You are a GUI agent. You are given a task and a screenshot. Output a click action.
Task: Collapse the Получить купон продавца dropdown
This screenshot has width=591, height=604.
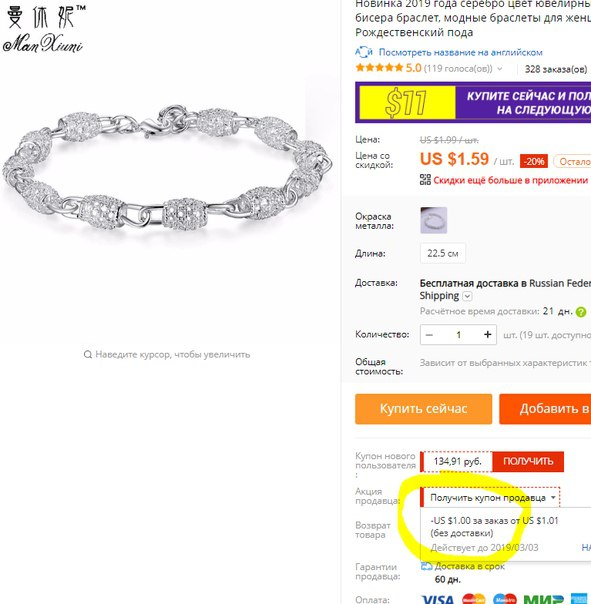553,497
